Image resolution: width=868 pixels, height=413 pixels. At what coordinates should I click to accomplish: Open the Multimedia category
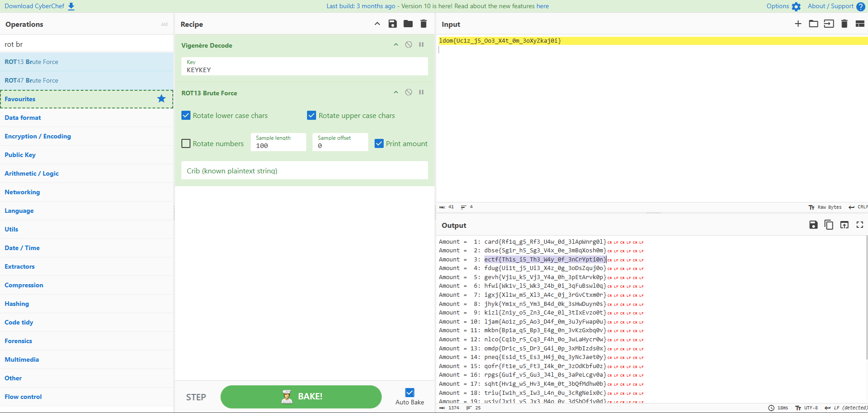pyautogui.click(x=87, y=359)
